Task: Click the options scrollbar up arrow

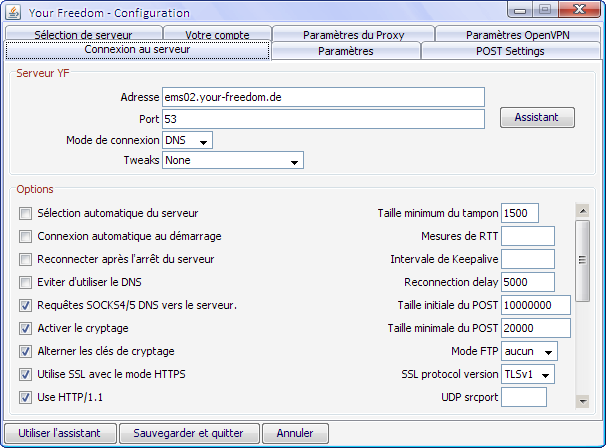Action: coord(583,211)
